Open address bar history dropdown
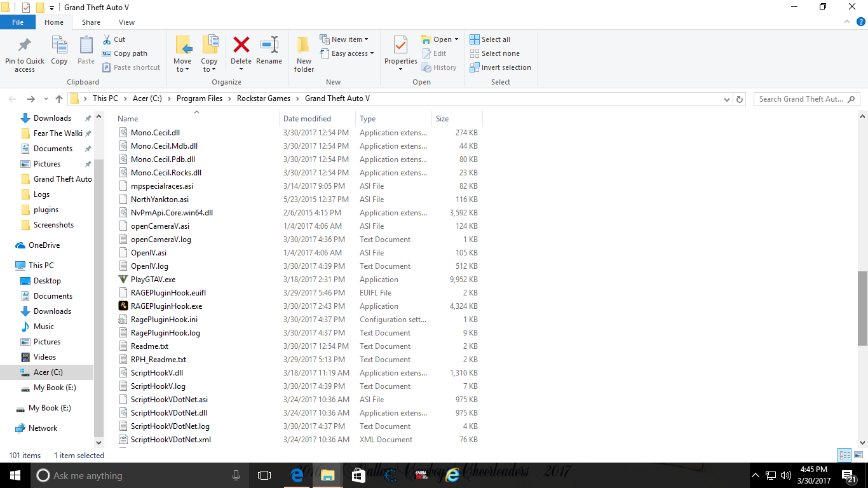The height and width of the screenshot is (488, 868). coord(727,99)
